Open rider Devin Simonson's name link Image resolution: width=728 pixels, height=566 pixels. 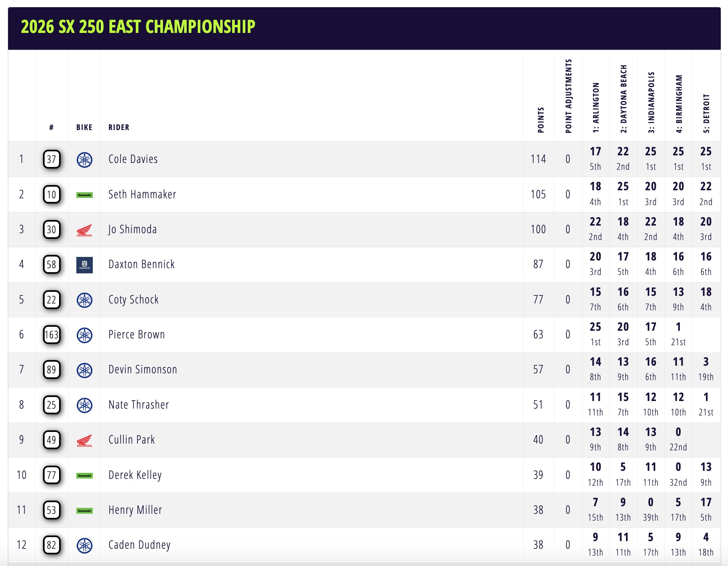(143, 369)
